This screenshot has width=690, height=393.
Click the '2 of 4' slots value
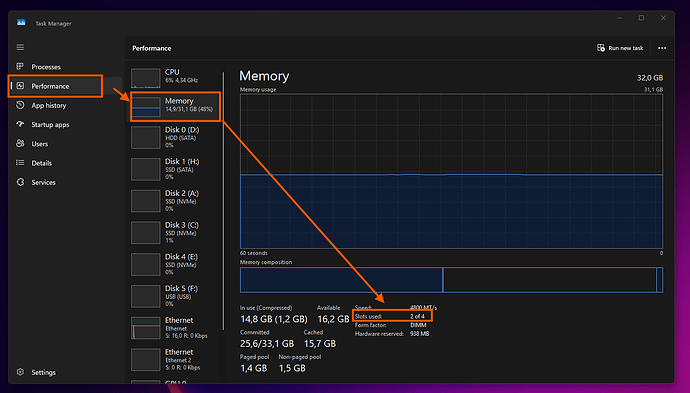point(417,316)
